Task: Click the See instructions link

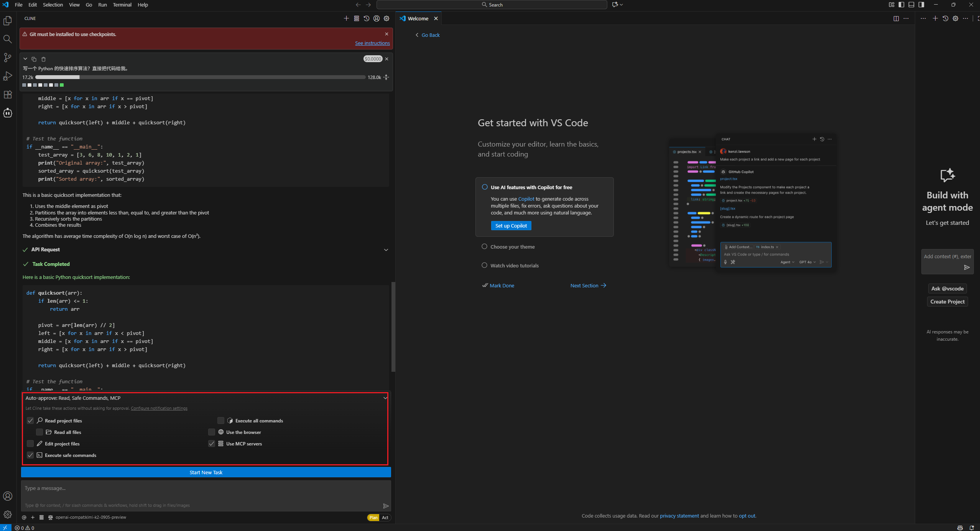Action: (x=372, y=43)
